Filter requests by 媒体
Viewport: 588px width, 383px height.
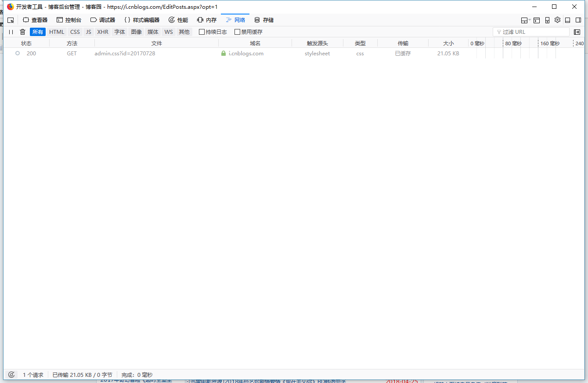(153, 32)
